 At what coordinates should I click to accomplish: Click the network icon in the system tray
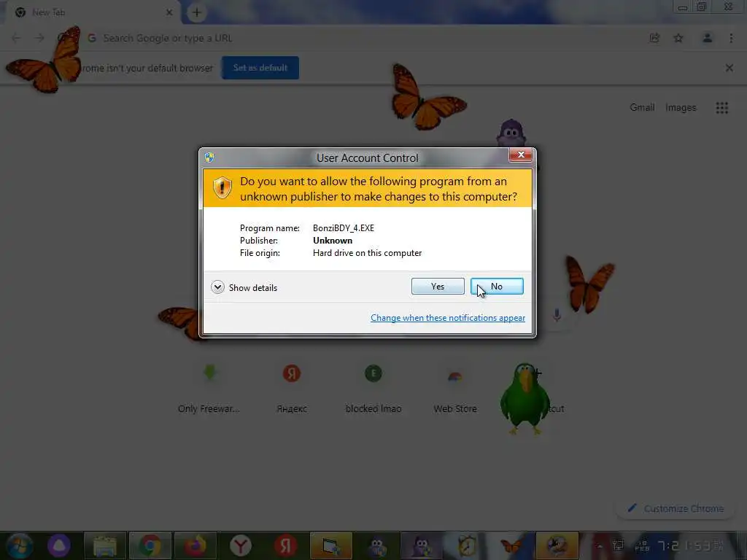pos(618,545)
